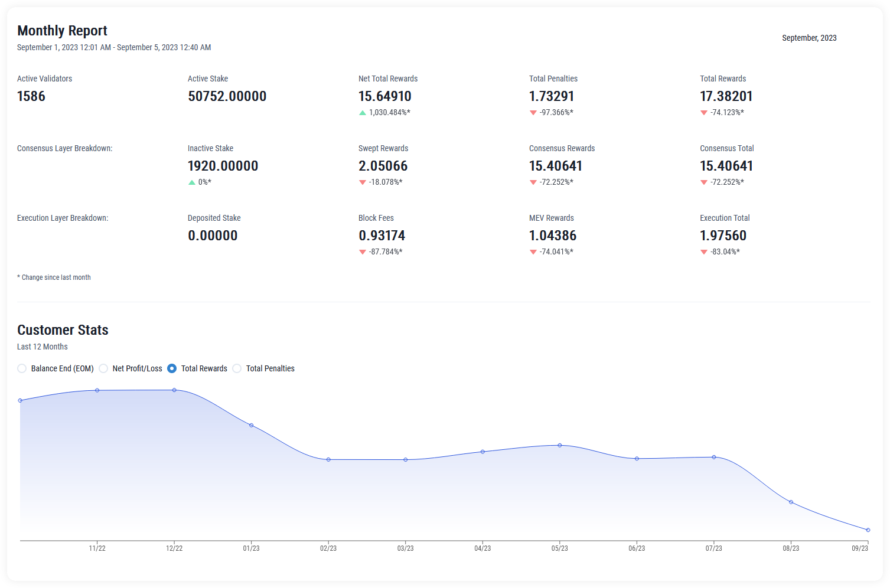890x588 pixels.
Task: Click the Deposited Stake value 0.00000
Action: click(x=213, y=236)
